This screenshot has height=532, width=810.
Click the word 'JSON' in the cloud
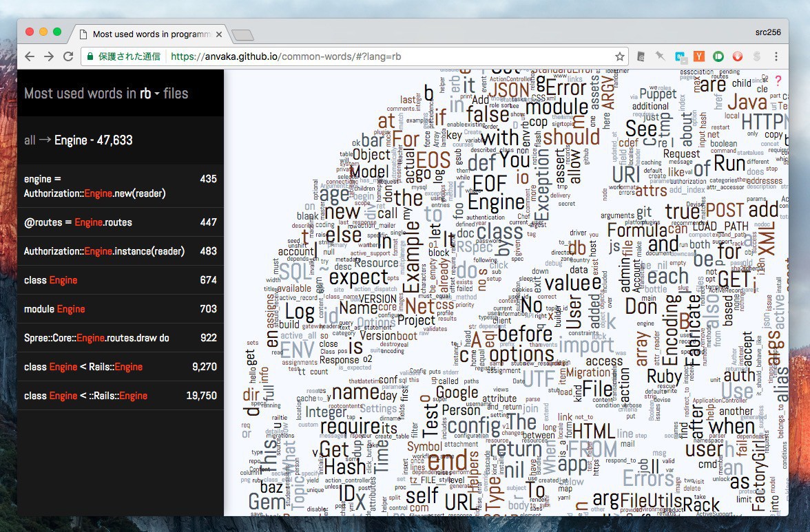(509, 90)
